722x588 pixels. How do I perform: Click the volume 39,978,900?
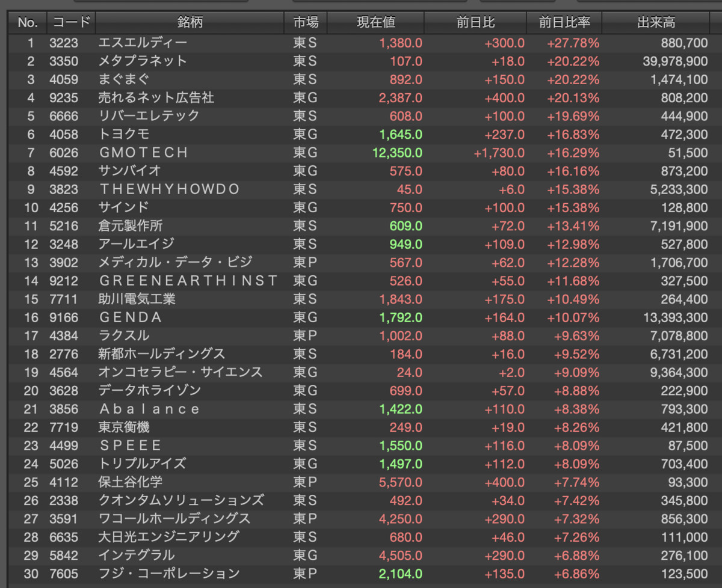click(675, 61)
